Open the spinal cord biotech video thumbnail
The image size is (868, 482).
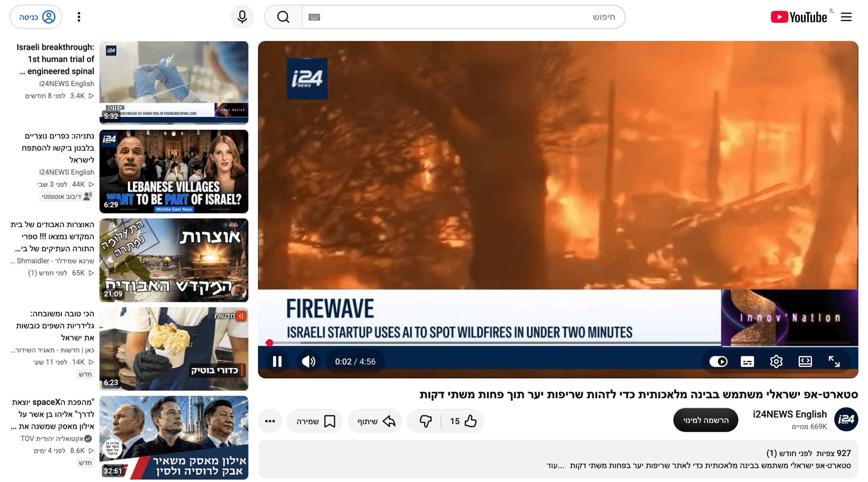tap(174, 83)
